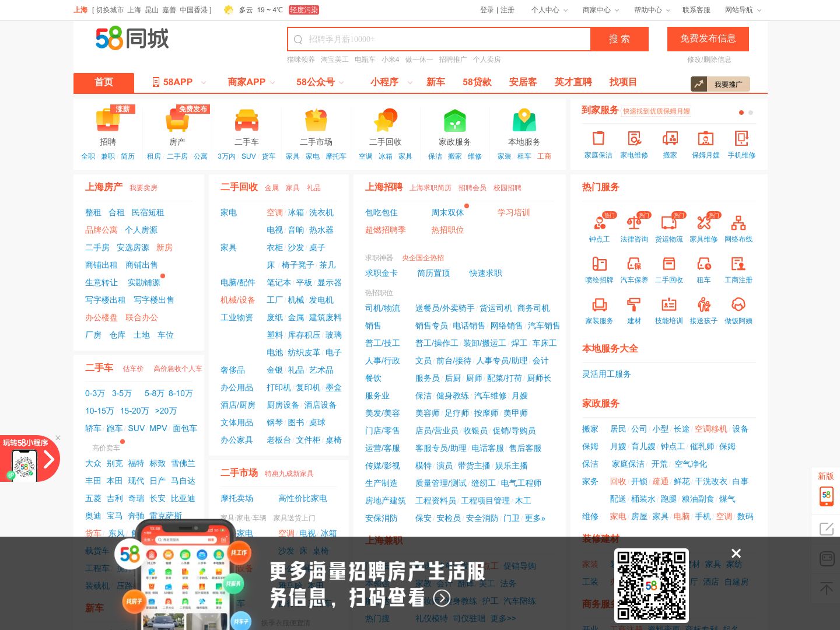The width and height of the screenshot is (840, 630).
Task: Switch to the 首页 home tab
Action: click(104, 82)
